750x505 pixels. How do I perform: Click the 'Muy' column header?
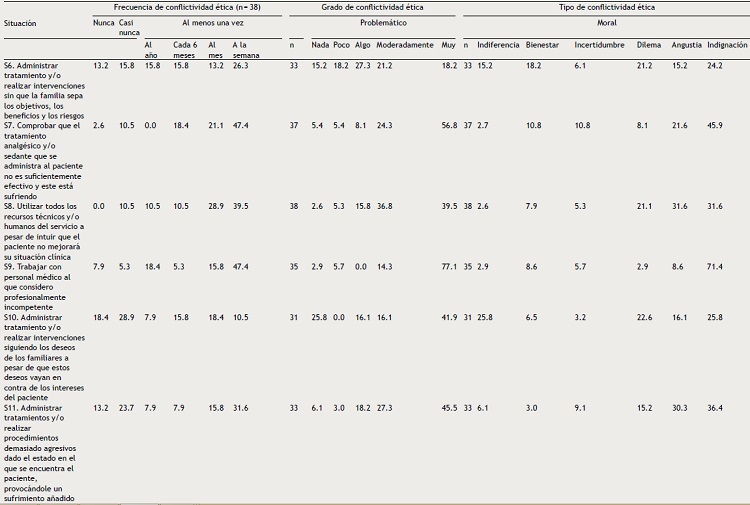[448, 45]
